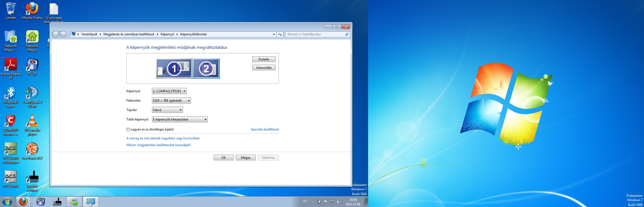Open the Mozilla Firefox desktop shortcut
This screenshot has width=644, height=207.
tap(32, 11)
